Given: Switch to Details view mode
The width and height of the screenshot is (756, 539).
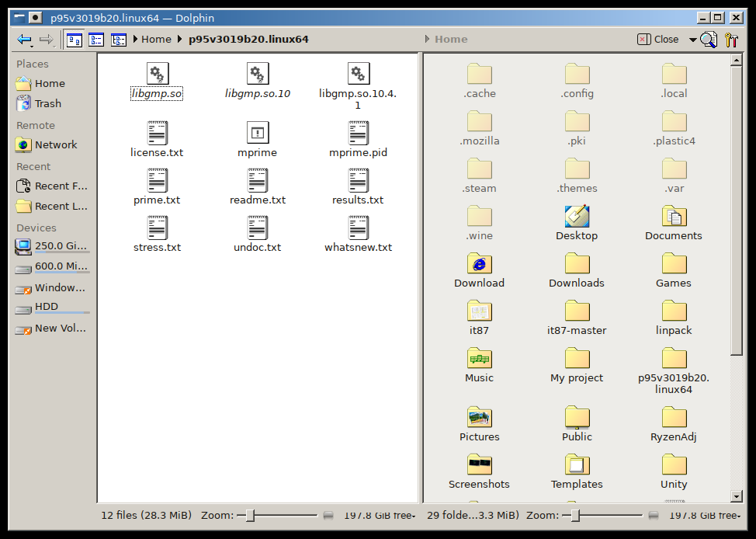Looking at the screenshot, I should (119, 40).
